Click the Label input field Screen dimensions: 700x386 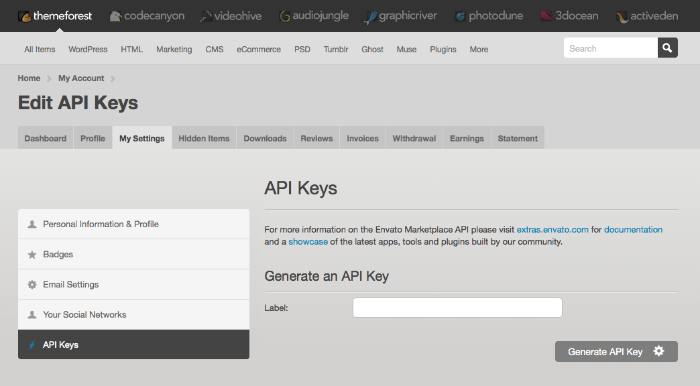[458, 307]
